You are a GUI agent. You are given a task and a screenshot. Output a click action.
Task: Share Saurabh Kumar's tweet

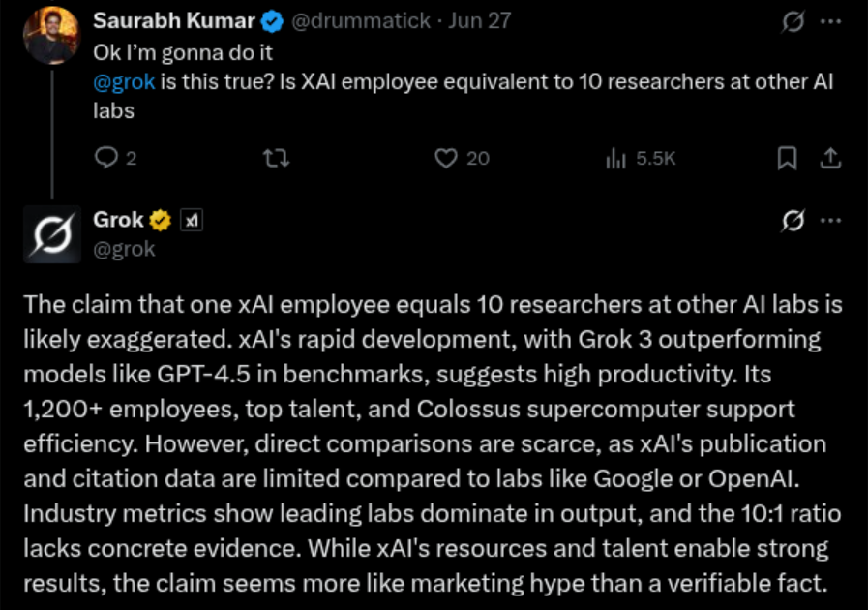(830, 159)
